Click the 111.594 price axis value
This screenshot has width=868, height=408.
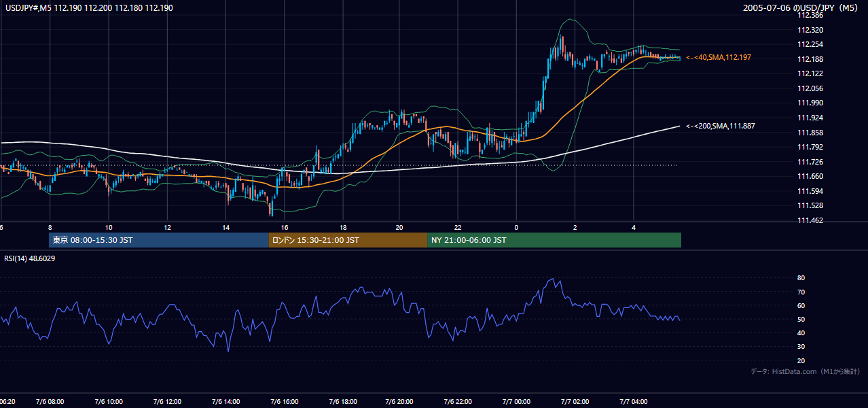pos(811,191)
